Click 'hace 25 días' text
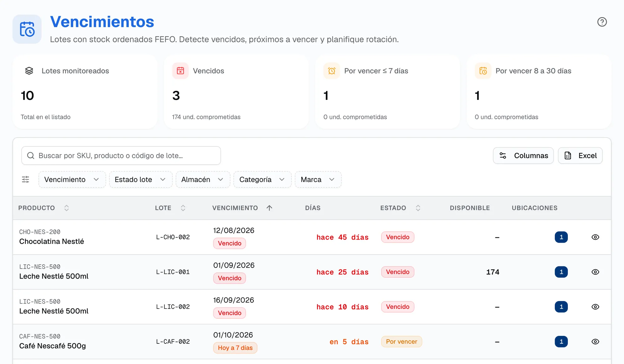Screen dimensions: 624x364 [343, 272]
